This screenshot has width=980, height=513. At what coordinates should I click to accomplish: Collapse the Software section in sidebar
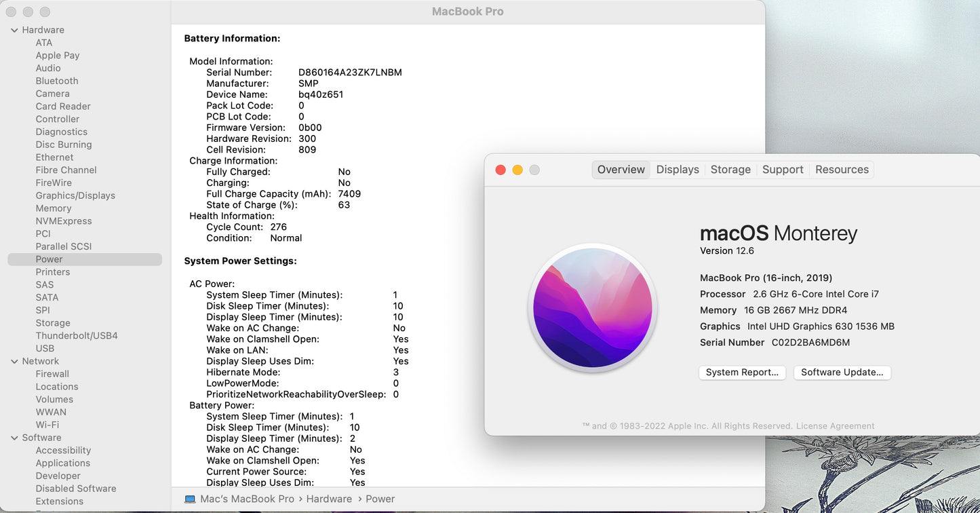[14, 438]
